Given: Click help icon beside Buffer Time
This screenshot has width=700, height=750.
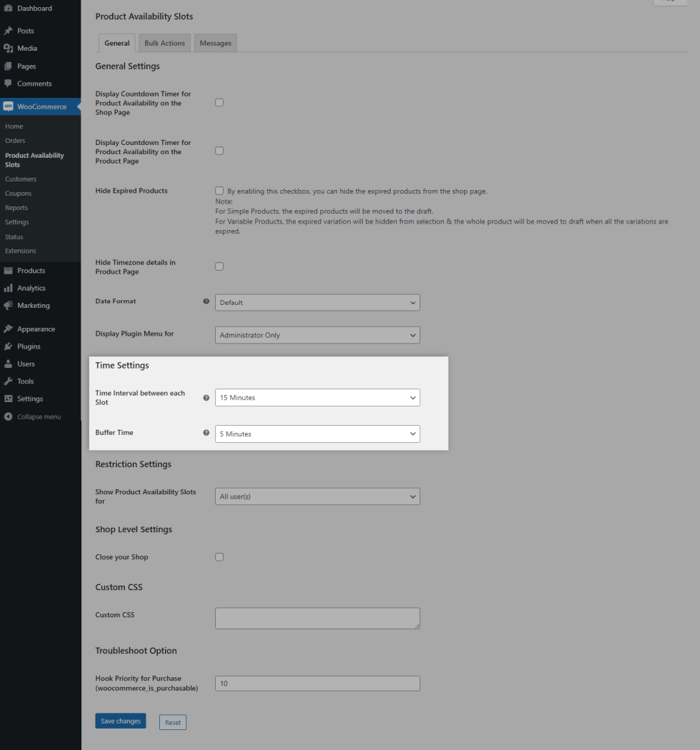Looking at the screenshot, I should pos(206,433).
